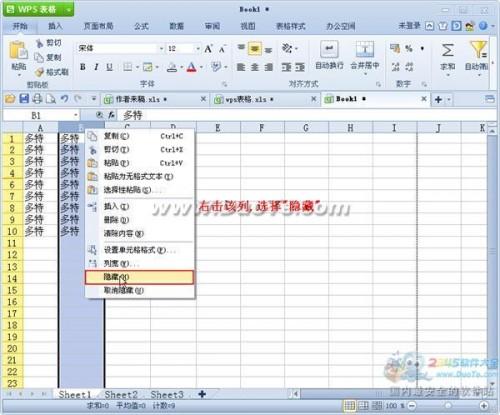Viewport: 500px width, 415px height.
Task: Choose Insert (插入) from the context menu
Action: [140, 207]
